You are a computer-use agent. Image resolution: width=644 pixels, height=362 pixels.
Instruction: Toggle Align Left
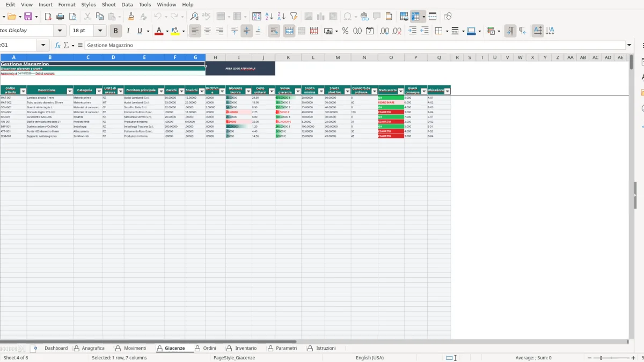point(195,31)
